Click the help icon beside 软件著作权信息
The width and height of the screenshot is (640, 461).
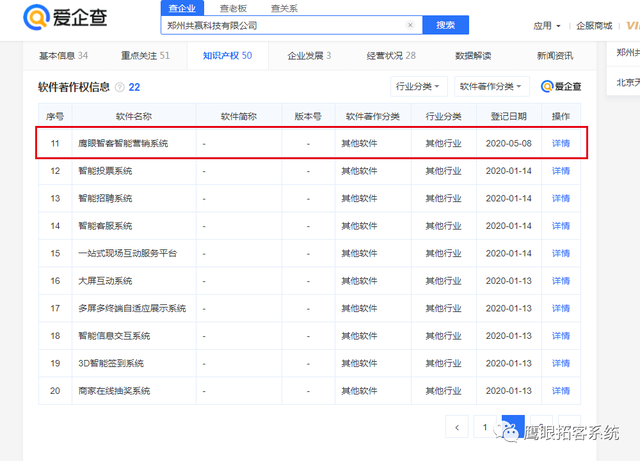120,88
